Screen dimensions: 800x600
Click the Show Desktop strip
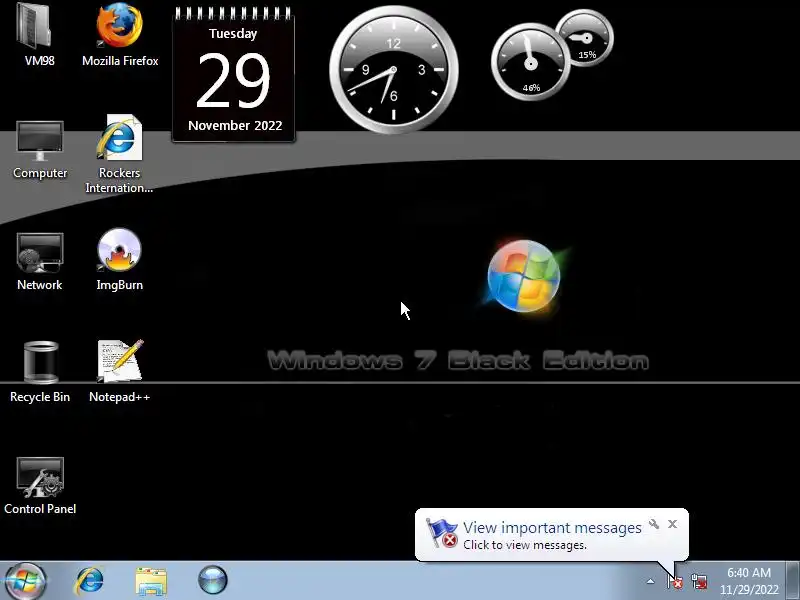793,581
